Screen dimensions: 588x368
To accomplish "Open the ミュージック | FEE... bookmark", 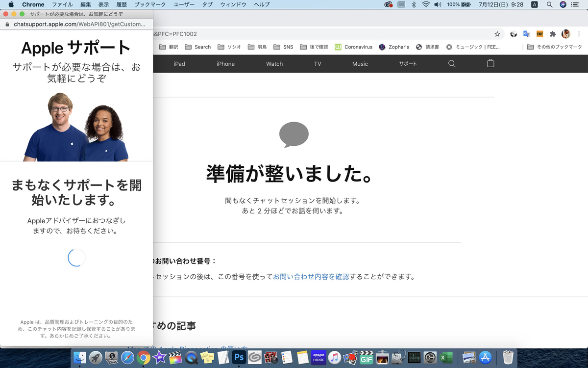I will click(472, 47).
